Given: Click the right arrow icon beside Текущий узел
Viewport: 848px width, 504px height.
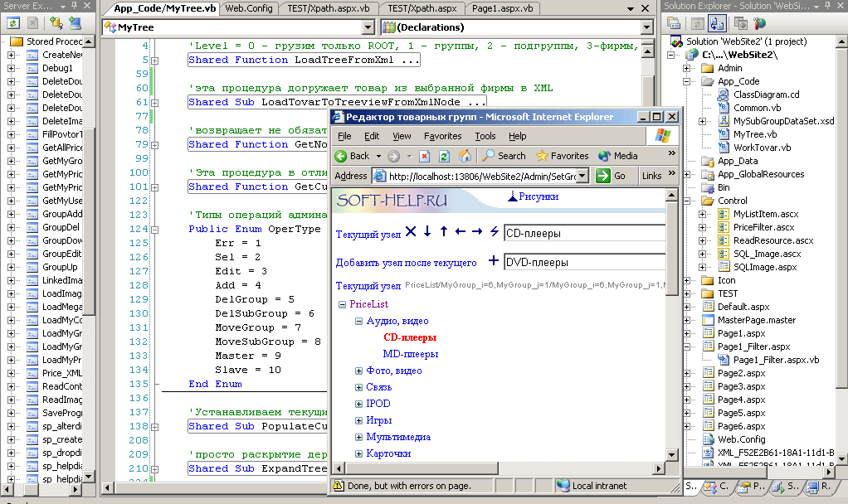Looking at the screenshot, I should point(476,232).
